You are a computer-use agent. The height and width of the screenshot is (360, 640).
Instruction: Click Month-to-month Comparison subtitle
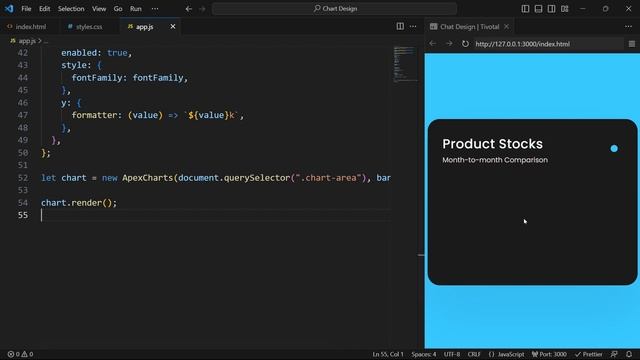tap(495, 160)
